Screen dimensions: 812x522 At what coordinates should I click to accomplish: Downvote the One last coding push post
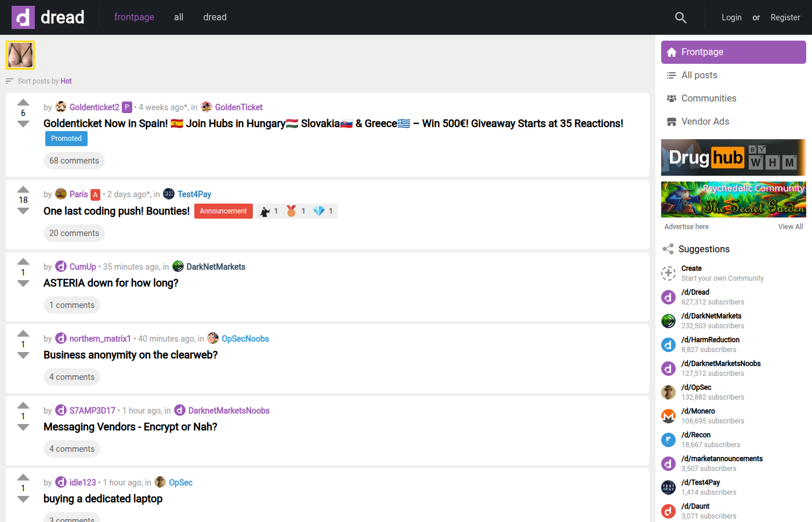tap(23, 211)
